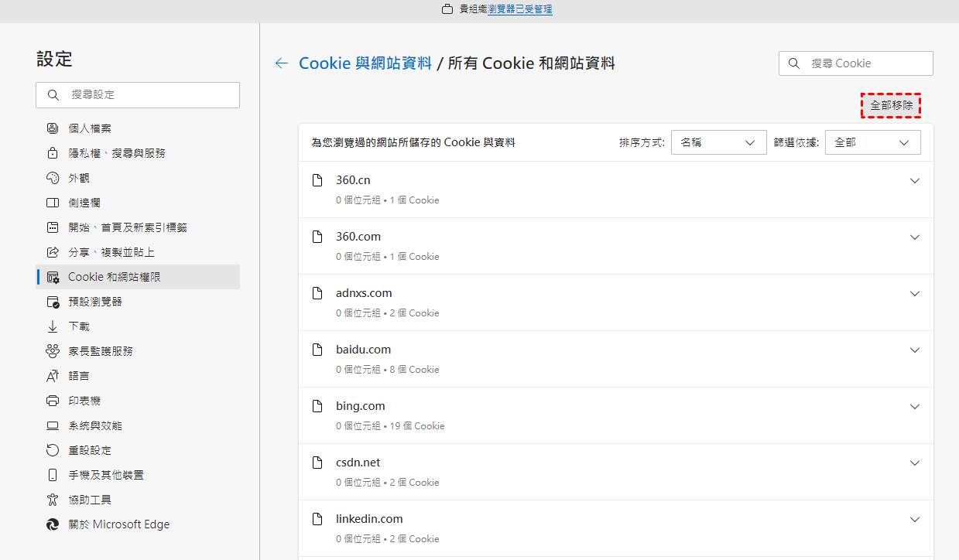Open 隱私權、搜尋與服務 settings section
This screenshot has width=959, height=560.
(x=138, y=153)
